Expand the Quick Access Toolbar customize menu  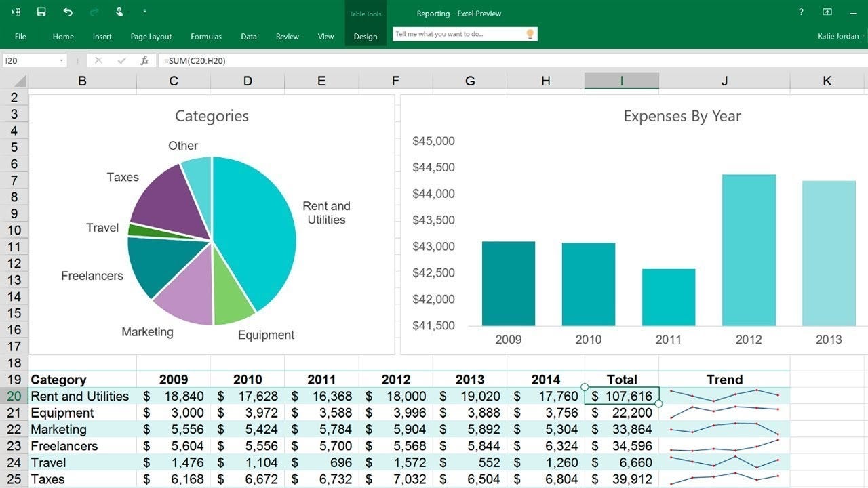pyautogui.click(x=144, y=12)
